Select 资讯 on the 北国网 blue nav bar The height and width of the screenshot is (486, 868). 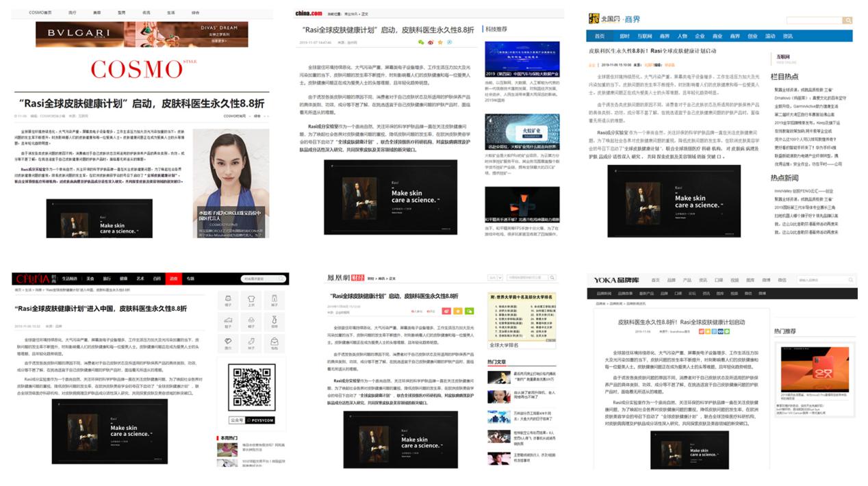coord(788,36)
